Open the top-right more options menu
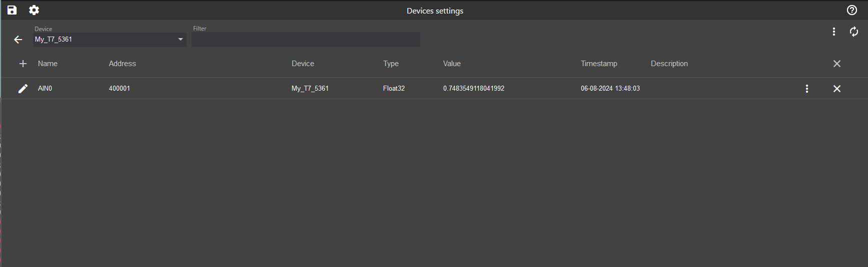868x267 pixels. pos(833,32)
